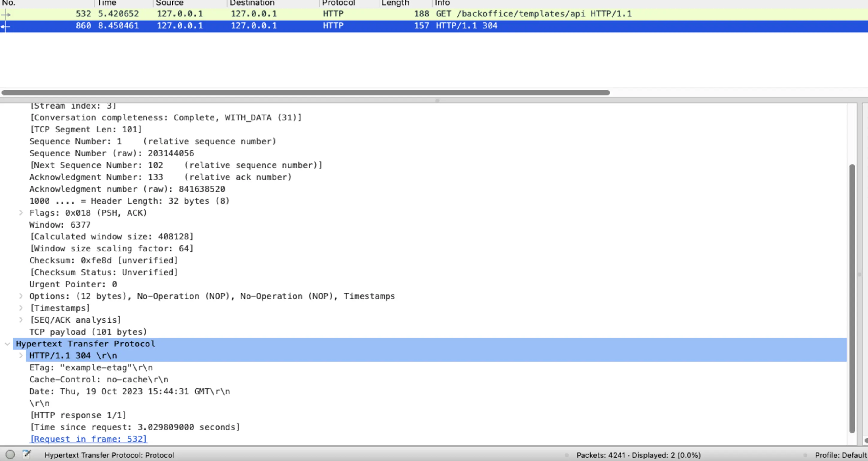Viewport: 868px width, 461px height.
Task: Select packet 860 HTTP 304 row
Action: 337,26
